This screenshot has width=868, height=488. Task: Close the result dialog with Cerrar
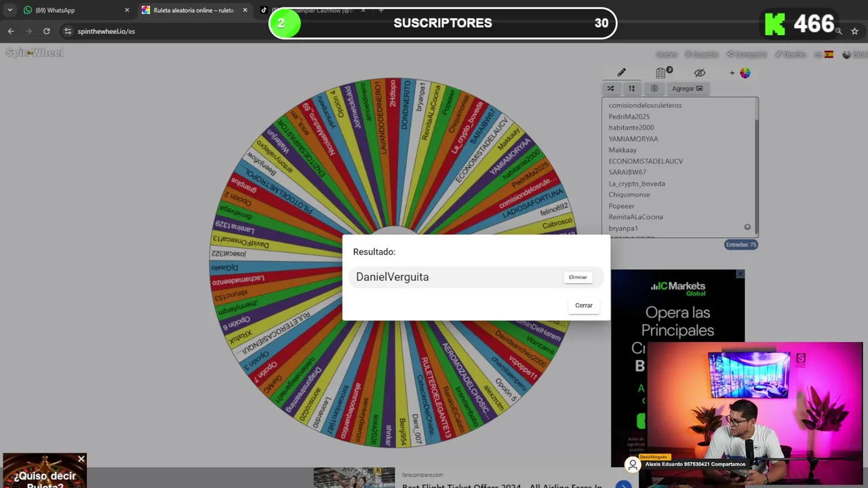[584, 306]
